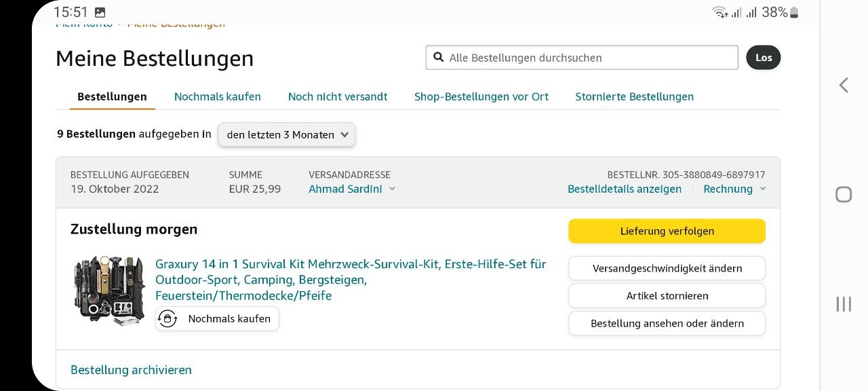The width and height of the screenshot is (868, 391).
Task: Go to Shop-Bestellungen vor Ort tab
Action: pyautogui.click(x=481, y=96)
